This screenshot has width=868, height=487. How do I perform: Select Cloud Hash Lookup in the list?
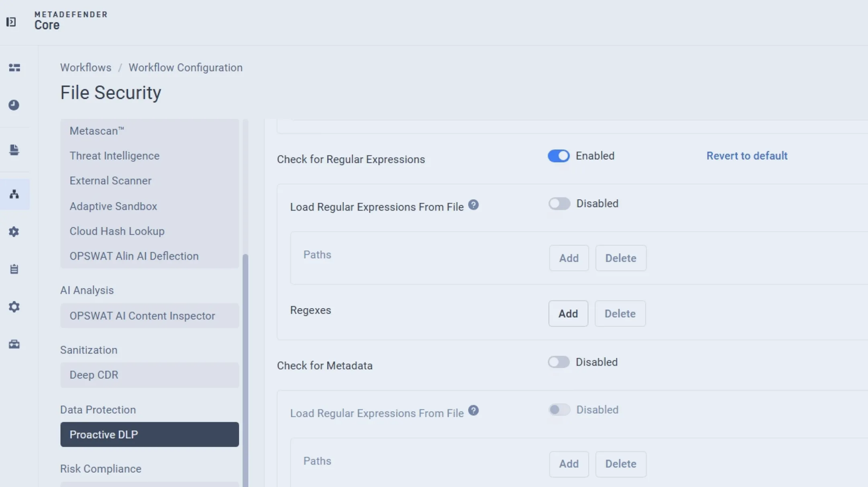149,231
